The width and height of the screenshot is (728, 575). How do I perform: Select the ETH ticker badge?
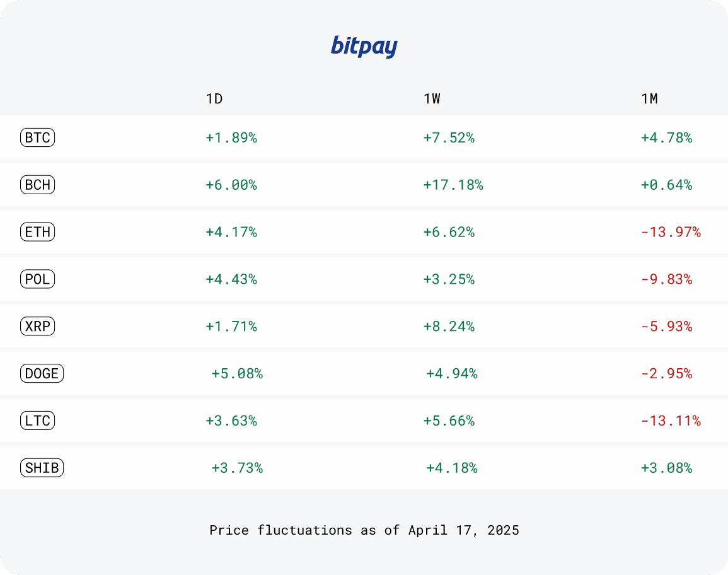(38, 232)
